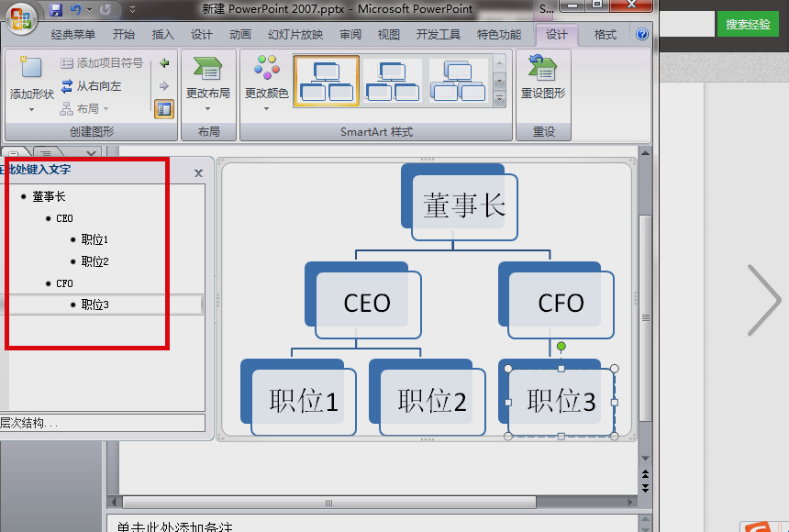Click the notes area 单击此处添加备注

[x=174, y=526]
